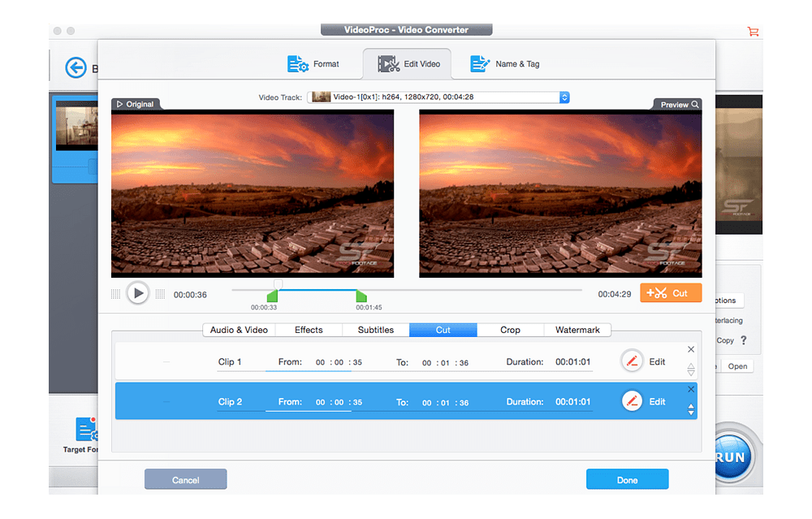Click the Edit label of Clip 1
812x519 pixels.
657,361
